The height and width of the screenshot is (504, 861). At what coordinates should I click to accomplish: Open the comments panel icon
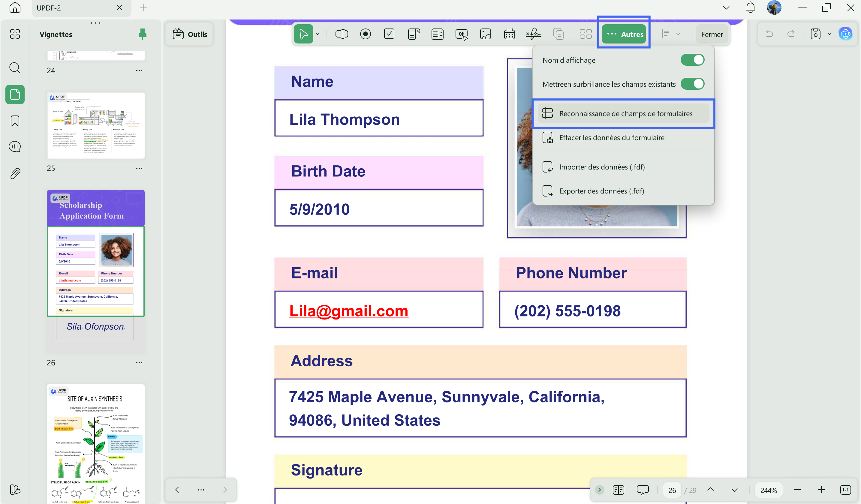pos(15,147)
